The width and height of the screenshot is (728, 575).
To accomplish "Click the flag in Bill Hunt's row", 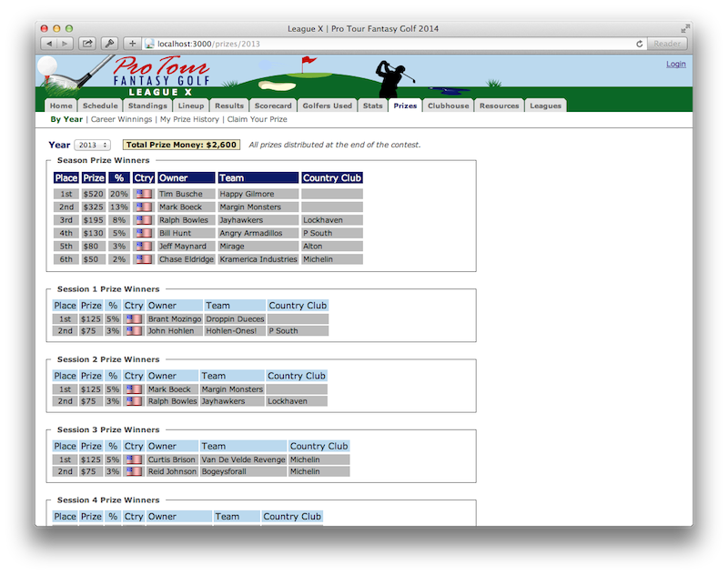I will (x=144, y=233).
